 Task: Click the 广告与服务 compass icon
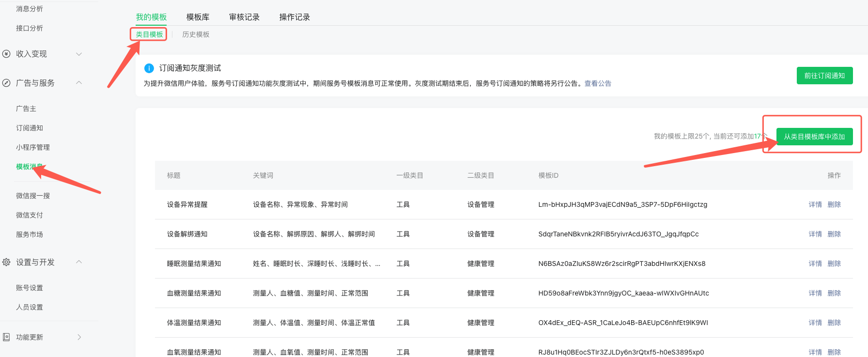click(6, 83)
